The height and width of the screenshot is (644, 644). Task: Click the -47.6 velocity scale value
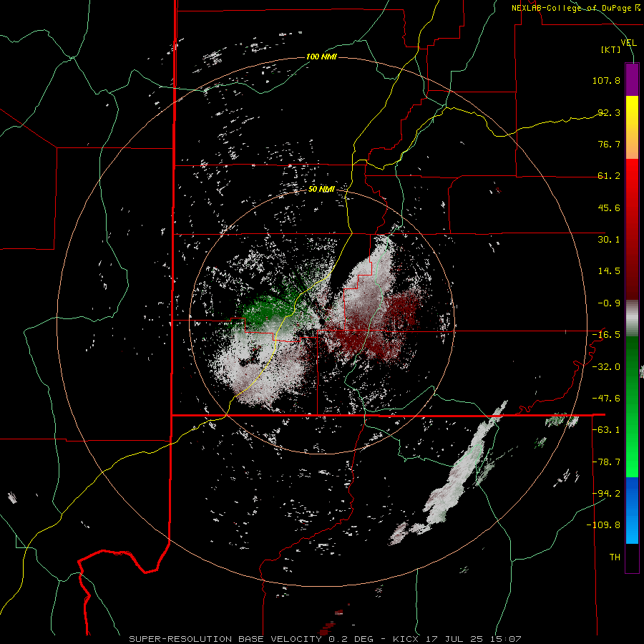pyautogui.click(x=606, y=399)
